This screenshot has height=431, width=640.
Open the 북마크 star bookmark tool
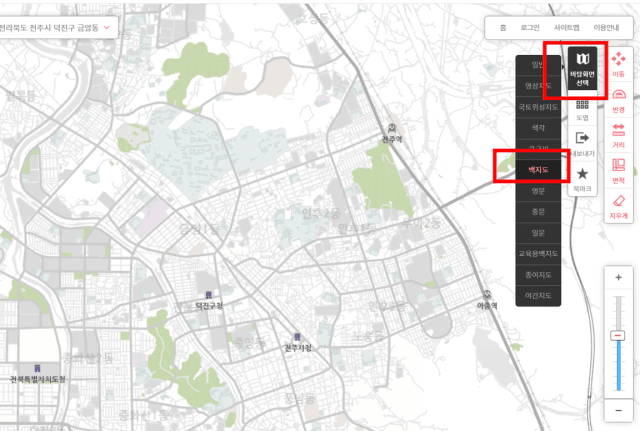point(582,180)
